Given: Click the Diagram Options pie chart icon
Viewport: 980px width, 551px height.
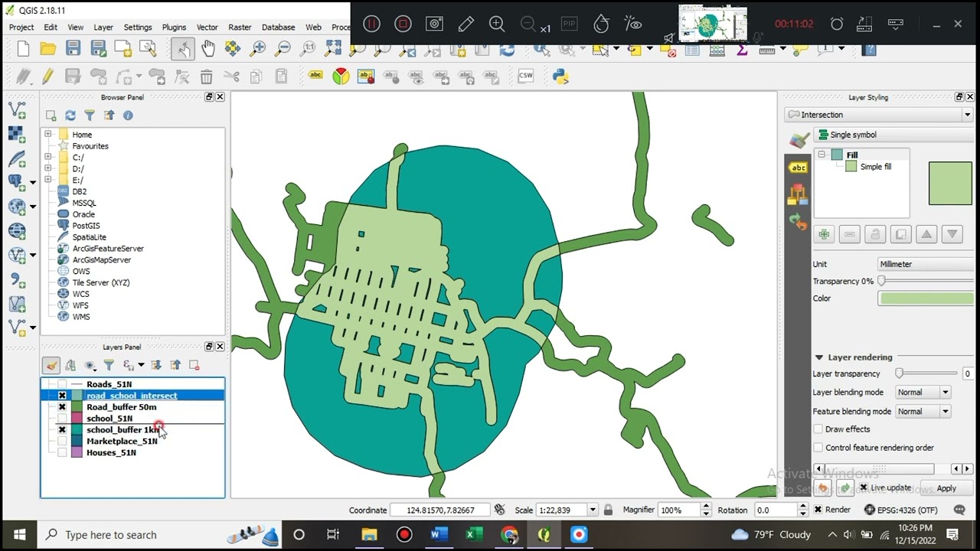Looking at the screenshot, I should (341, 77).
